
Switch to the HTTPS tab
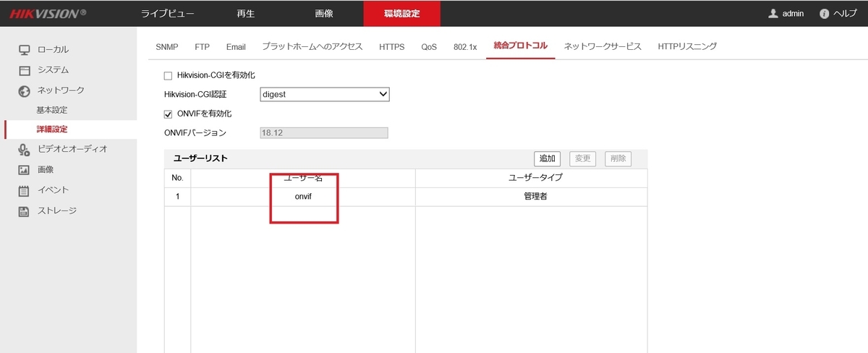[392, 46]
